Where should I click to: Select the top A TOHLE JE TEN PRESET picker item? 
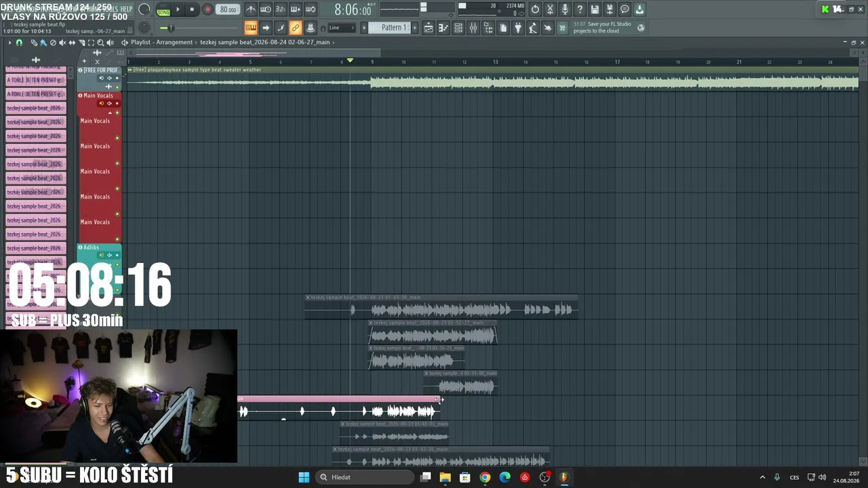[36, 80]
